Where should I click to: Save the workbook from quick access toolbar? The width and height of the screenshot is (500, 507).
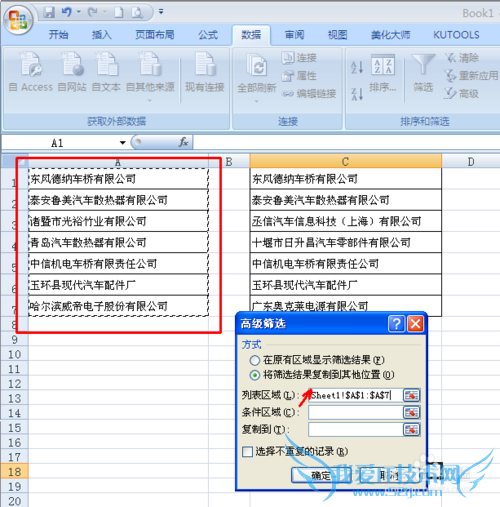point(49,12)
